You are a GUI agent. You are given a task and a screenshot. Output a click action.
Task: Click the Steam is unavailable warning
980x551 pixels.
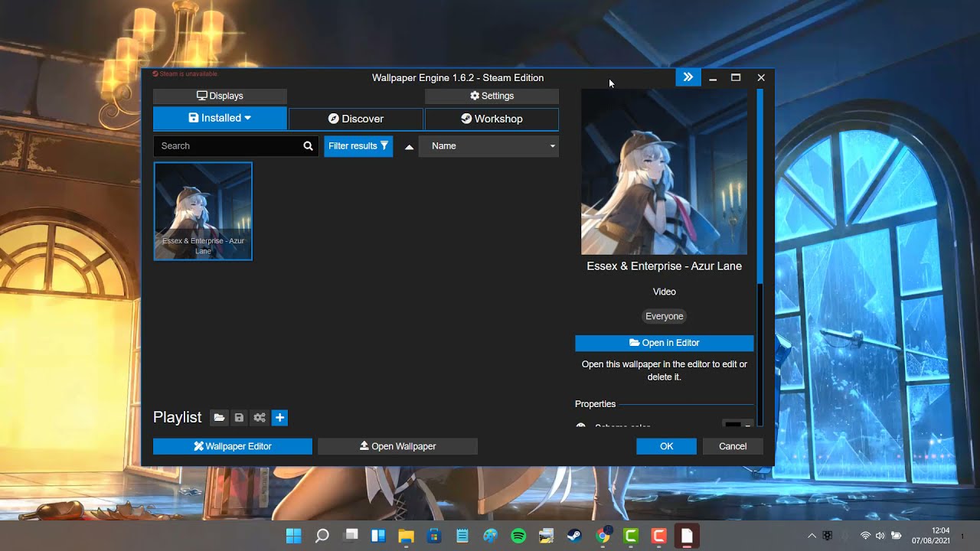pos(185,74)
